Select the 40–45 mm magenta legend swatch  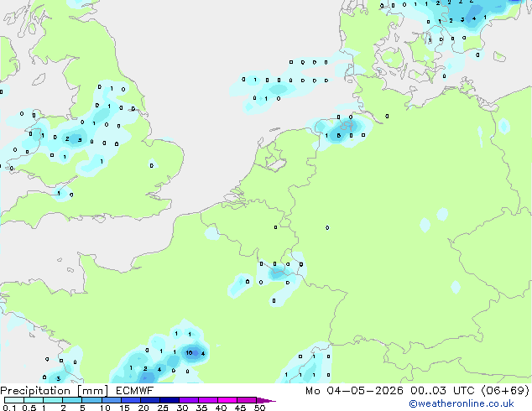(227, 400)
